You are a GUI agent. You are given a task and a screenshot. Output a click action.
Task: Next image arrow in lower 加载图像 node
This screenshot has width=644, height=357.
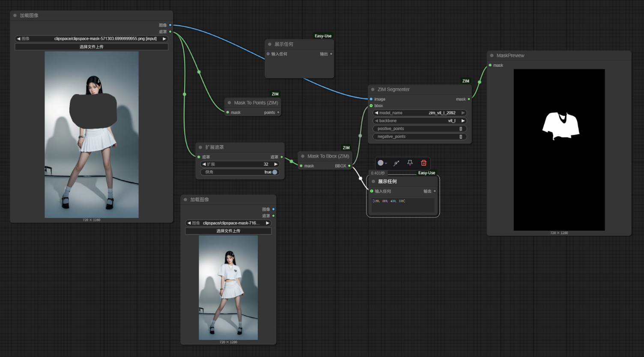coord(268,223)
